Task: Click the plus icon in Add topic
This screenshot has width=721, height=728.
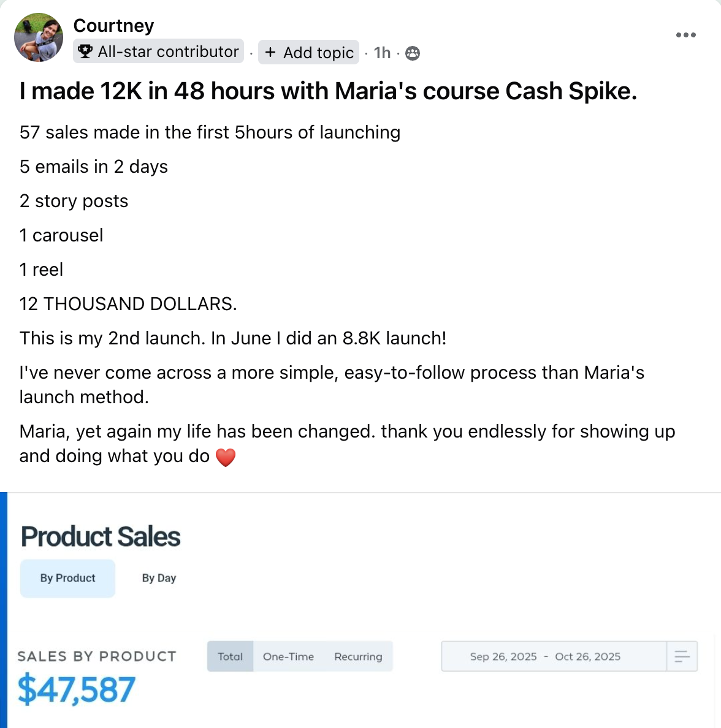Action: click(270, 53)
